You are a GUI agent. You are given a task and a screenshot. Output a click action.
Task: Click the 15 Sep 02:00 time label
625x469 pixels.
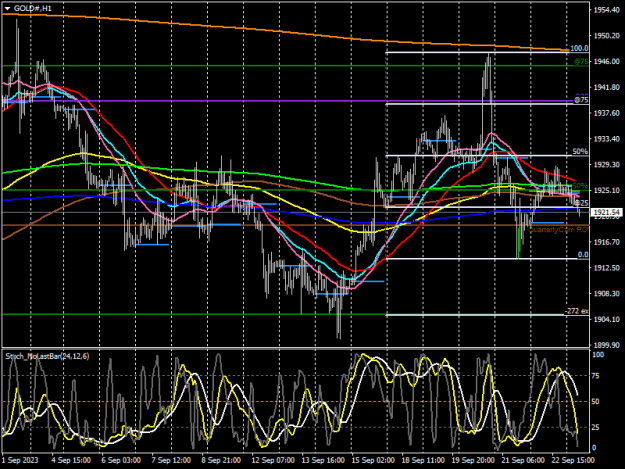coord(373,460)
